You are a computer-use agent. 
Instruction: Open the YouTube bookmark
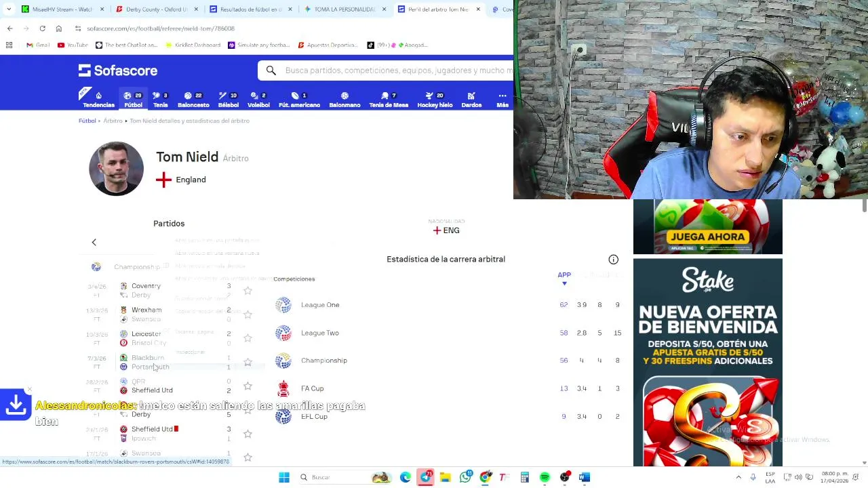73,45
